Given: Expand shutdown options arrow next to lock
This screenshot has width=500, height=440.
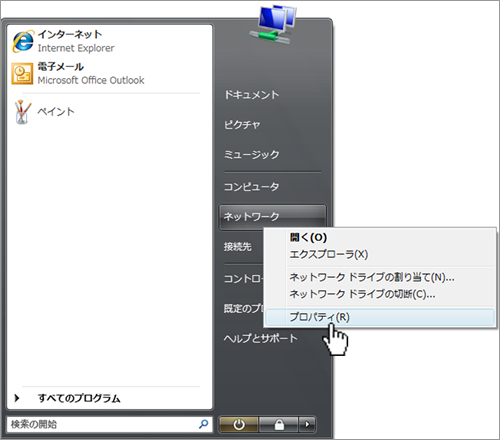Looking at the screenshot, I should point(307,425).
